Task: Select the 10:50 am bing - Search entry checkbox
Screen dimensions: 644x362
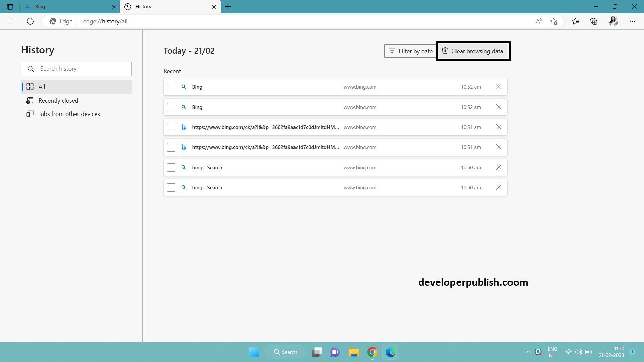Action: tap(171, 167)
